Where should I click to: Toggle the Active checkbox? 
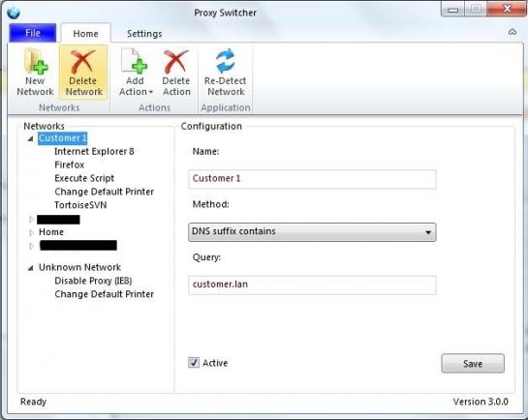click(x=194, y=363)
